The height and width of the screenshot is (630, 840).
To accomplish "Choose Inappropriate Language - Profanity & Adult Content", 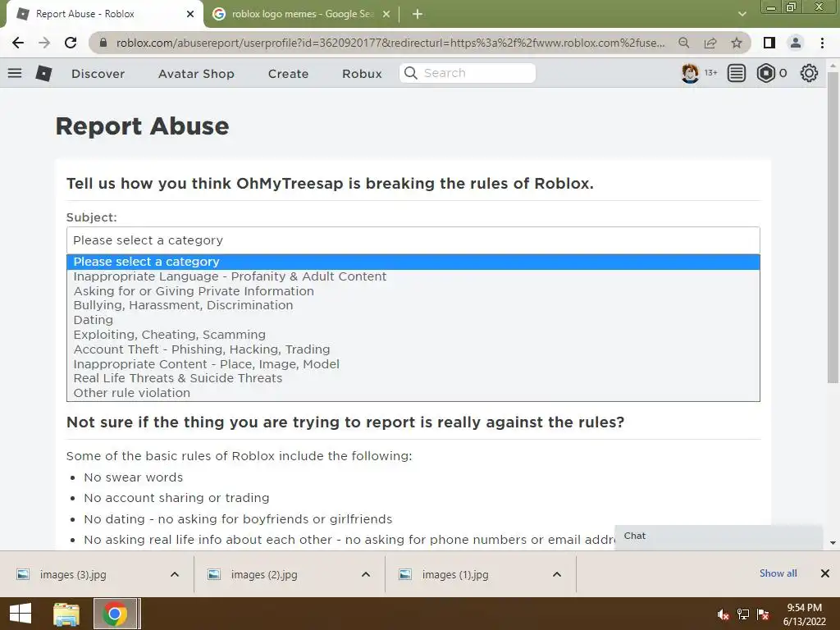I will pyautogui.click(x=413, y=276).
